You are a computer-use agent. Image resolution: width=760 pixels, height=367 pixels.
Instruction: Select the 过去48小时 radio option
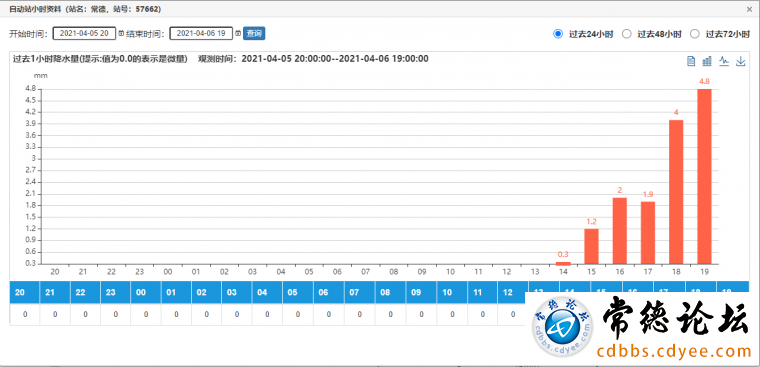click(627, 34)
